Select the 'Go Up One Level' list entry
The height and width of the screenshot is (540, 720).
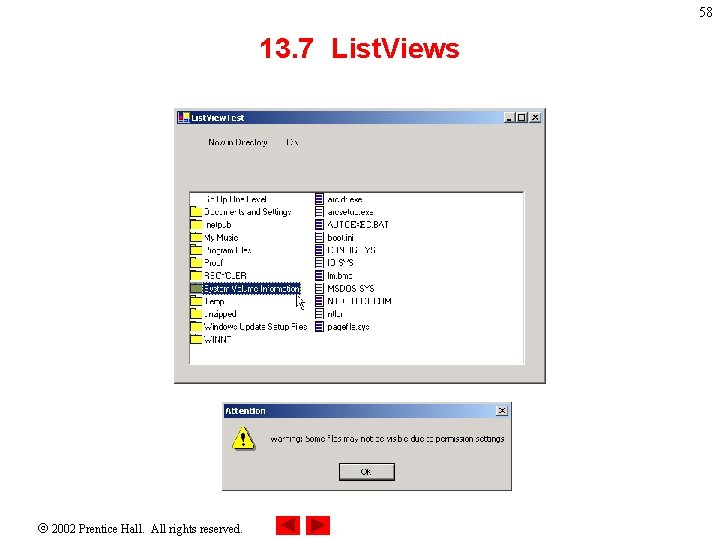(236, 199)
